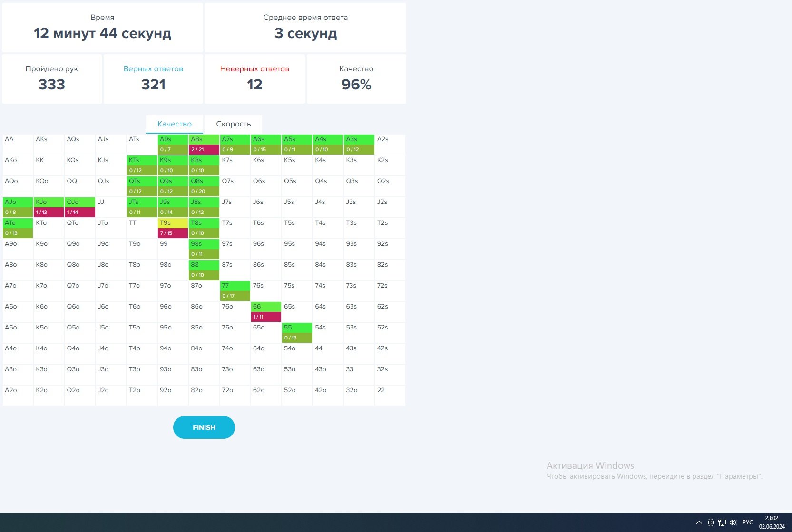The width and height of the screenshot is (792, 532).
Task: Select the KTs cell showing 0/12
Action: click(142, 165)
